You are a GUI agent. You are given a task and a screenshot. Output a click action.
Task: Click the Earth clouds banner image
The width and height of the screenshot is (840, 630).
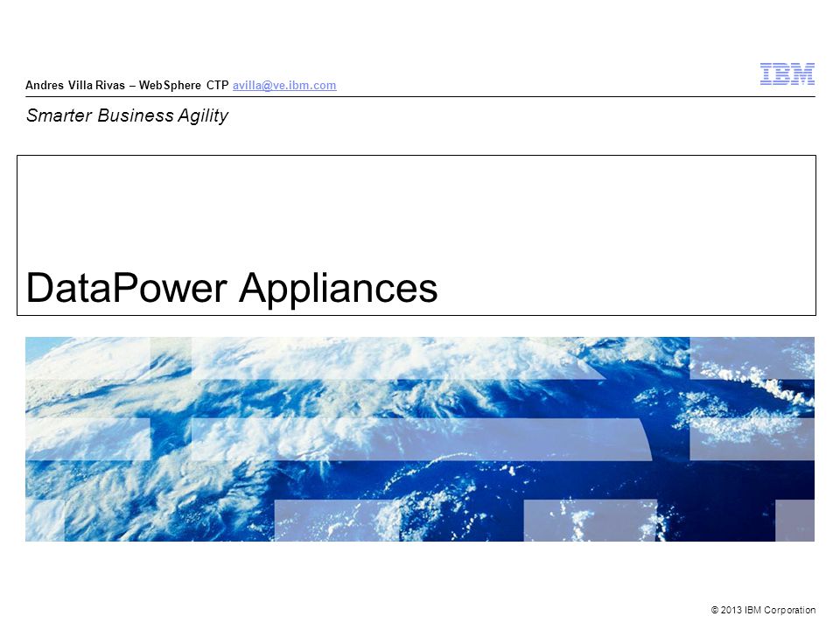pos(420,438)
